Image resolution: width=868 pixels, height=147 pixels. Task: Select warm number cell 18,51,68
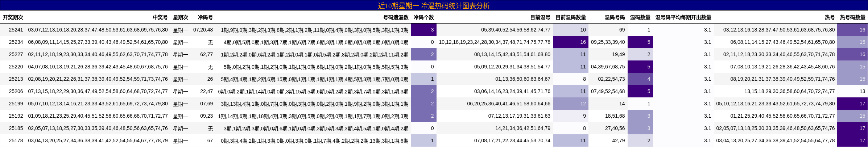click(615, 116)
